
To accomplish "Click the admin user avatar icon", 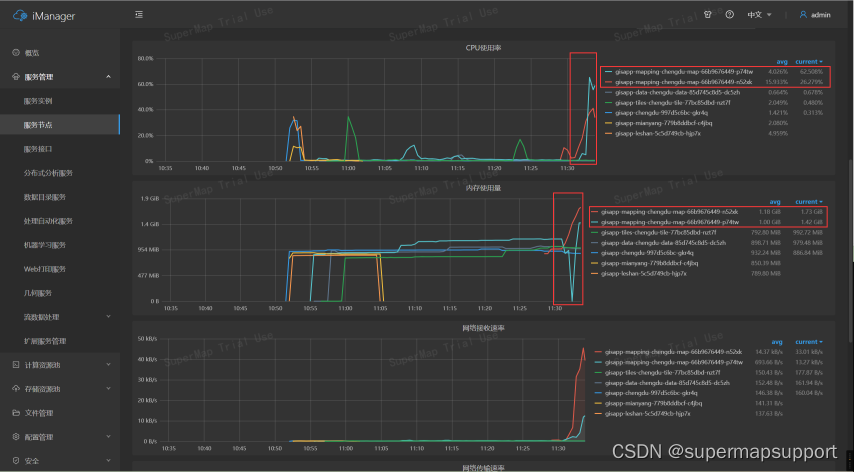I will click(x=803, y=15).
